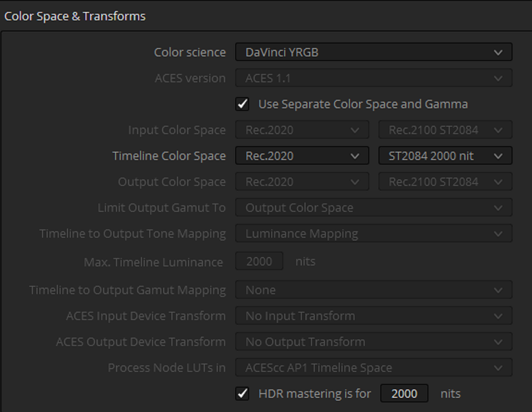The width and height of the screenshot is (532, 412).
Task: Click the nits label beside Max. Timeline Luminance
Action: click(305, 261)
